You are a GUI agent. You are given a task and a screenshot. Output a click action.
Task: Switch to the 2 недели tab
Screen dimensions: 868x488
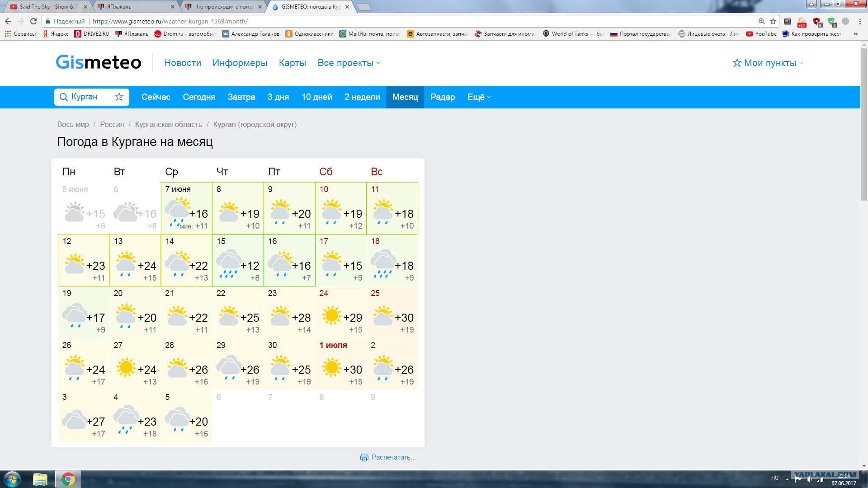point(362,97)
